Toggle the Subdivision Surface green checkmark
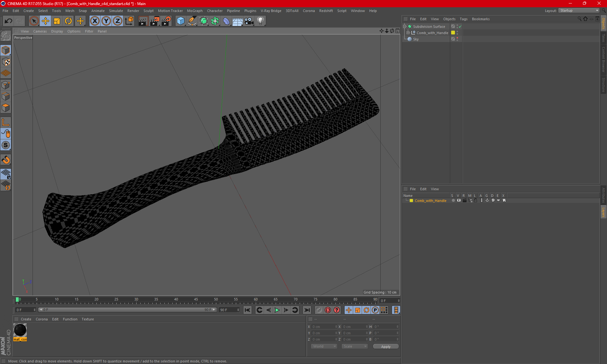The height and width of the screenshot is (364, 607). [x=460, y=27]
